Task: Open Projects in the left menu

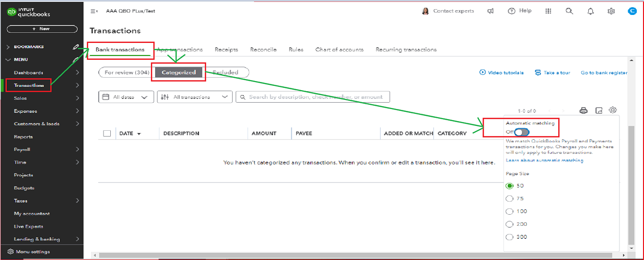Action: coord(24,175)
